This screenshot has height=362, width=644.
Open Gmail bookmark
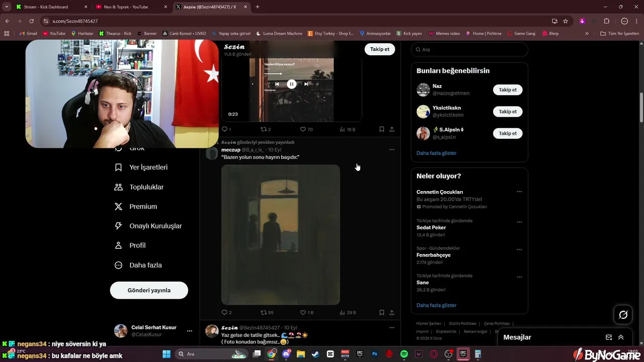(x=28, y=34)
